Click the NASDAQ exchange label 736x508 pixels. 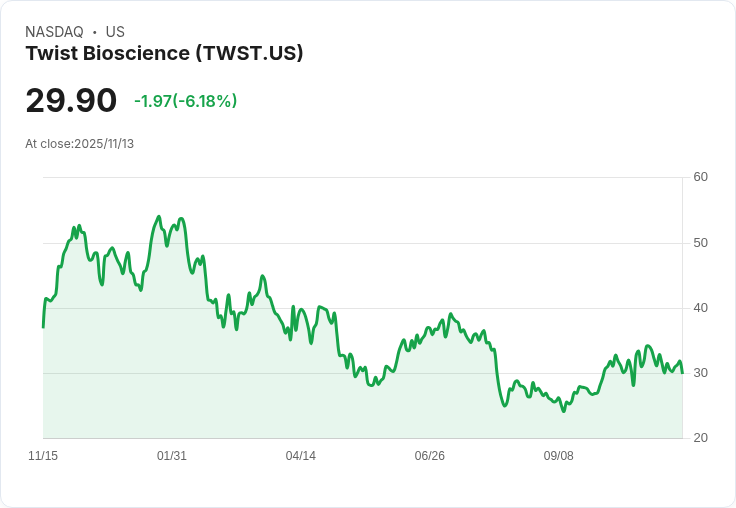point(54,32)
